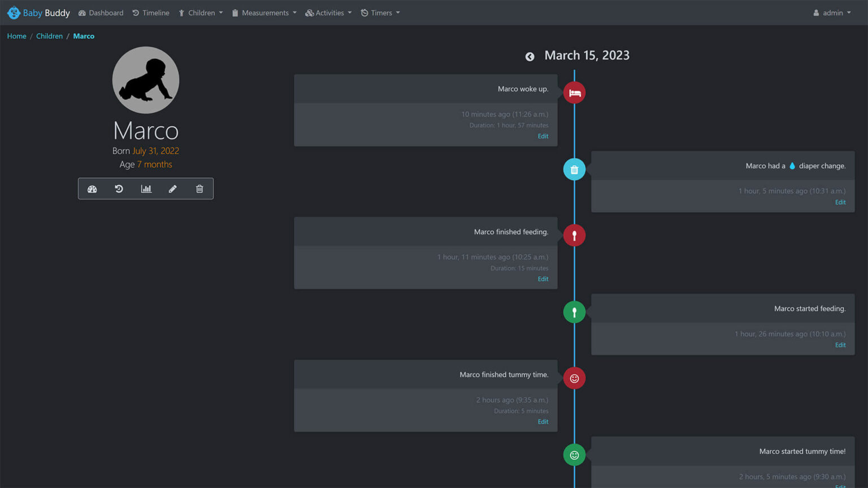
Task: Open the admin user menu
Action: coord(832,12)
